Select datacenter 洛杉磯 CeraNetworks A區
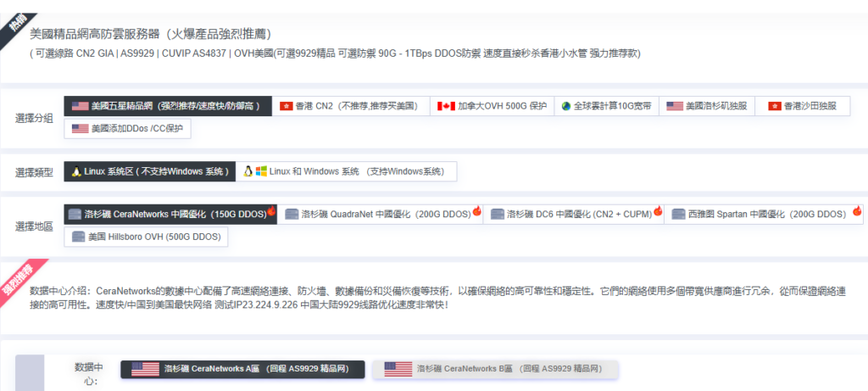The width and height of the screenshot is (868, 391). (x=242, y=369)
